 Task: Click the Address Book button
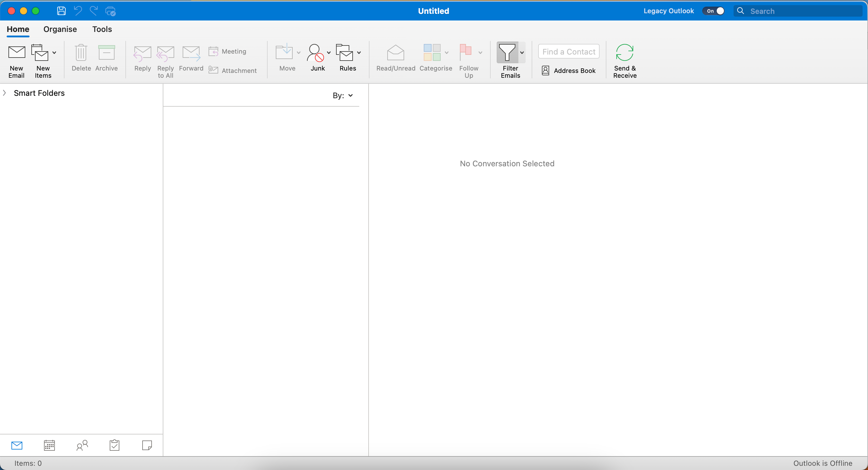[569, 70]
